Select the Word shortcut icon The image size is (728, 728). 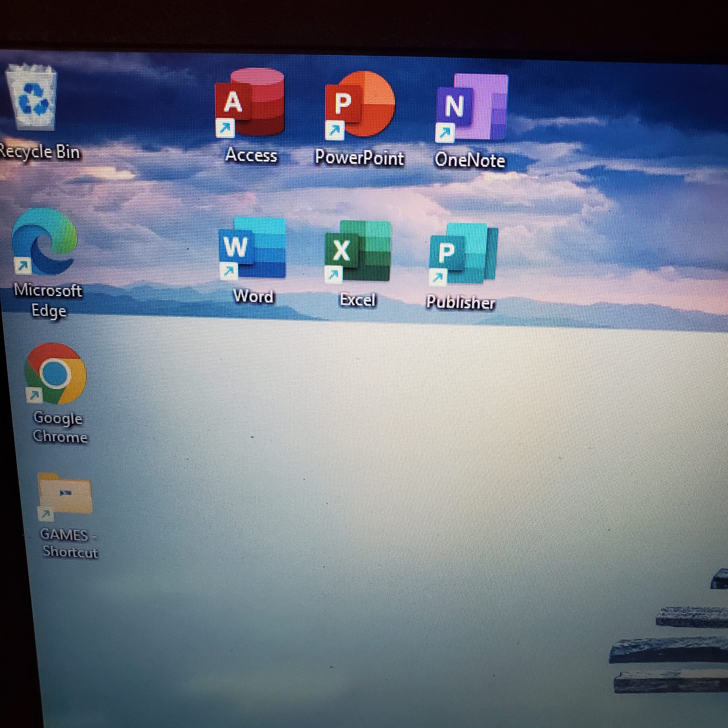(x=252, y=248)
